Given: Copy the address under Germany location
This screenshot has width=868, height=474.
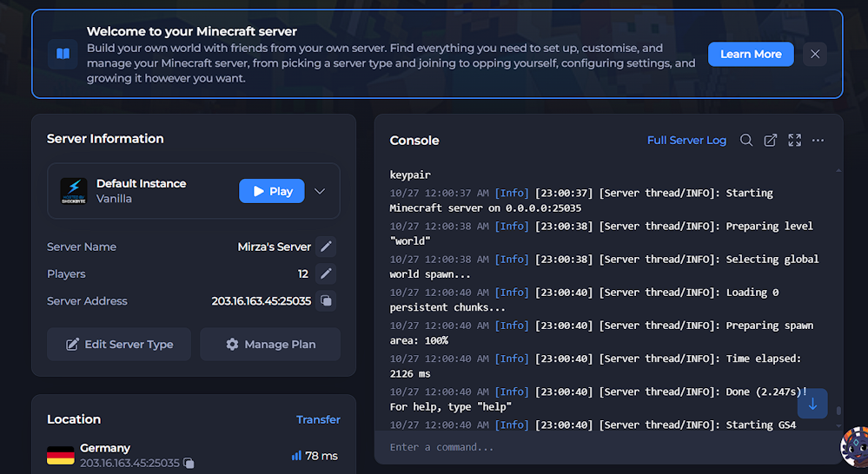Looking at the screenshot, I should [x=189, y=463].
